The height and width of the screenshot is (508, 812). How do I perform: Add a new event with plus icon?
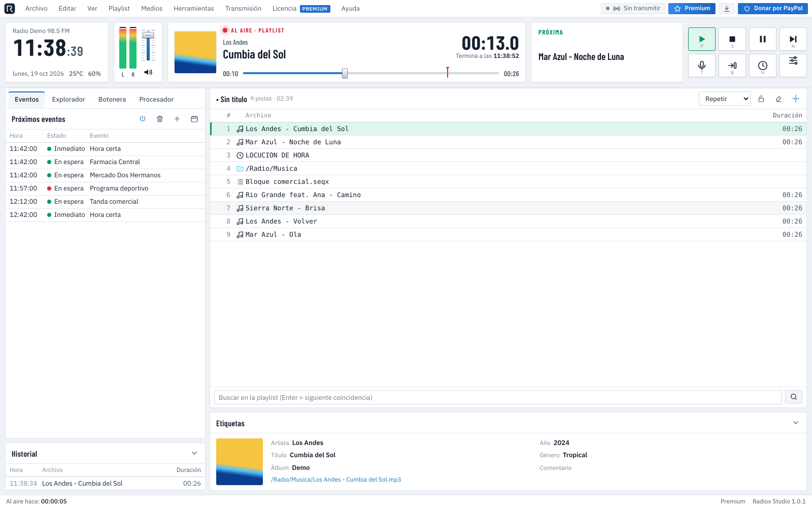[177, 119]
